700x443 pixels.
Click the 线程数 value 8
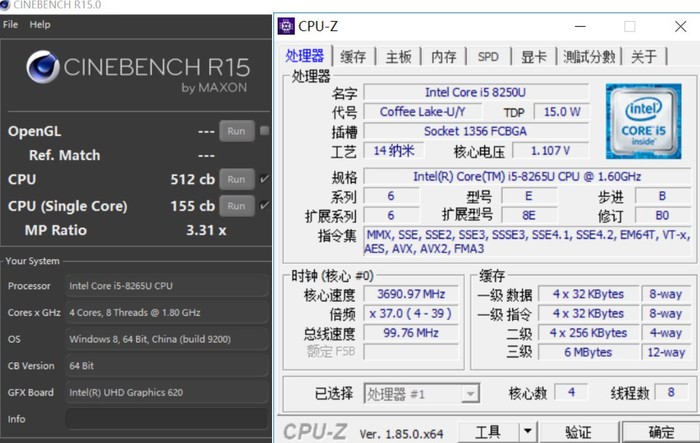point(671,393)
